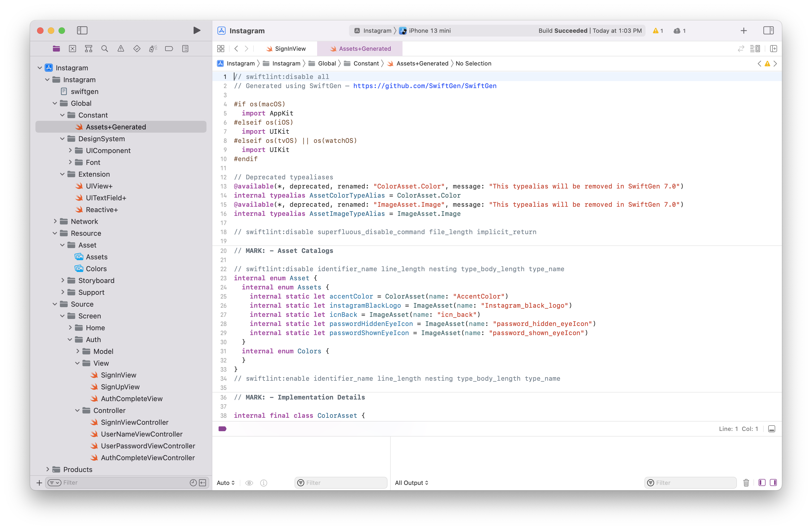Open the Report navigator icon

pos(185,49)
